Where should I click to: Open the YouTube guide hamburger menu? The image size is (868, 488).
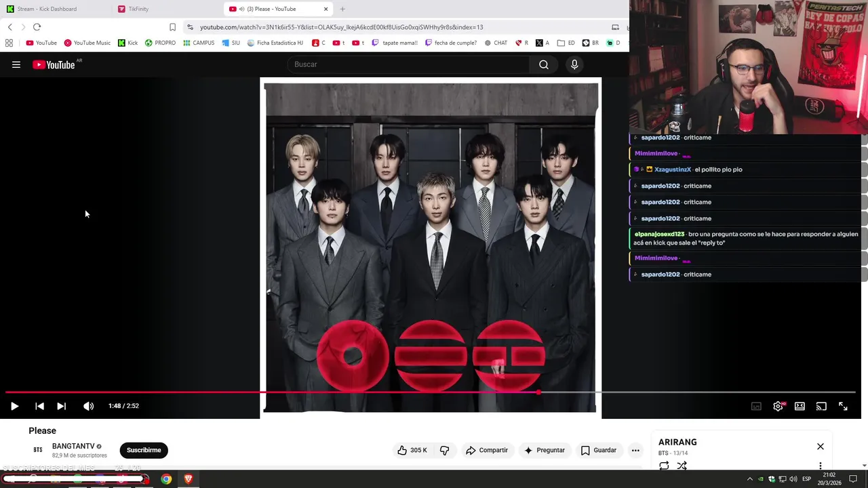pyautogui.click(x=16, y=64)
